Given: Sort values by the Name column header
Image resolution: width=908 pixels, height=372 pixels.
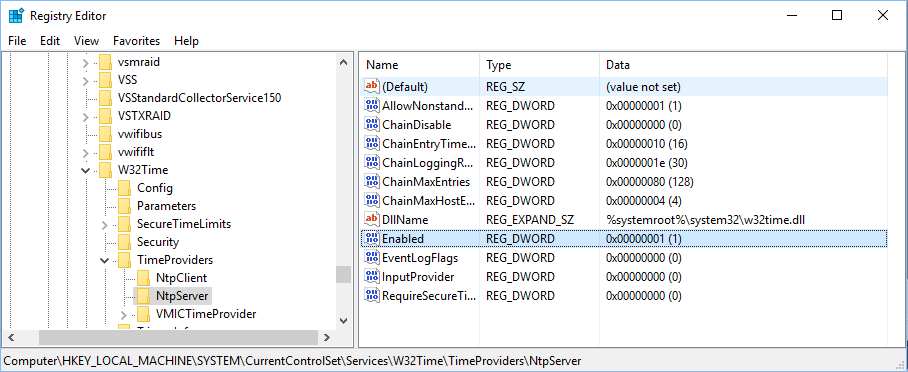Looking at the screenshot, I should (x=420, y=65).
